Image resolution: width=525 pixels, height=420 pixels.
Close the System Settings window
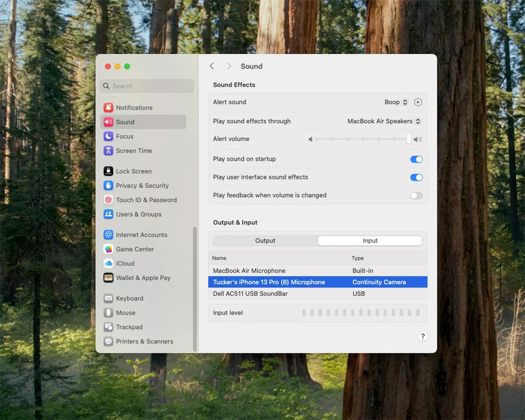(108, 66)
